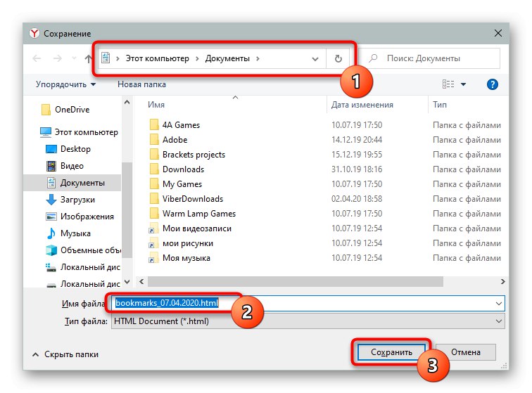Close the Сохранение dialog window

pos(498,33)
